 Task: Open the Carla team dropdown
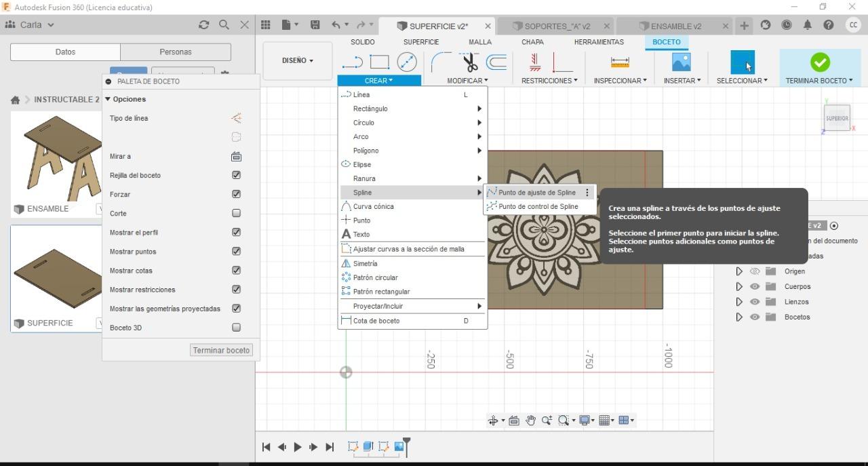click(x=30, y=24)
